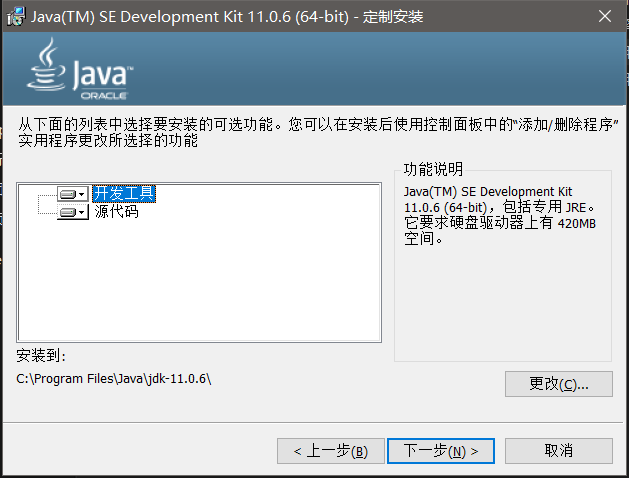Screen dimensions: 629x478
Task: Go back with the 上一步(B) button
Action: point(331,451)
